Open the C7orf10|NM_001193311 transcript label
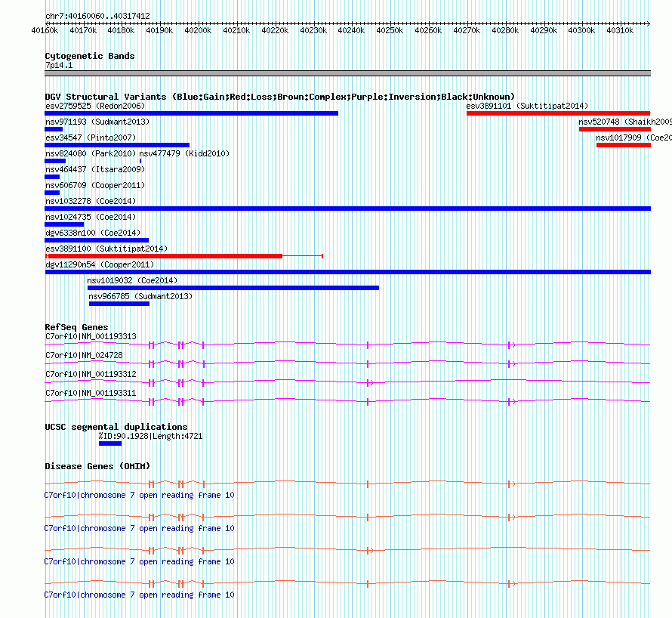The width and height of the screenshot is (672, 618). tap(91, 393)
